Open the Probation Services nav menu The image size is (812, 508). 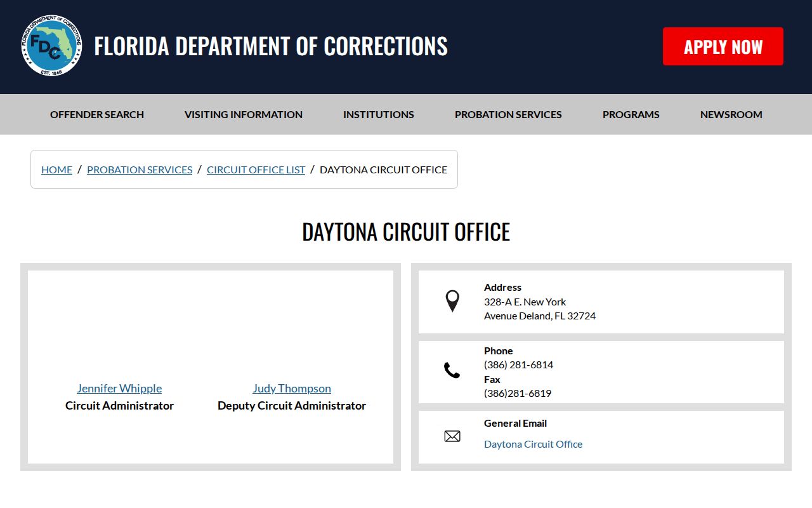[508, 114]
